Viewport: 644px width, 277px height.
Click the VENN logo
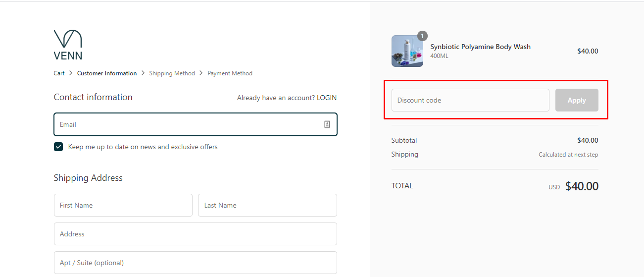(68, 45)
